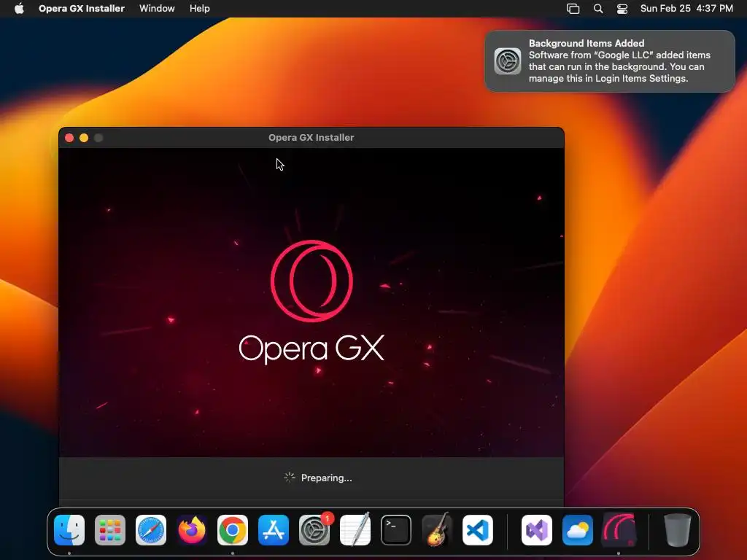Open Terminal from the Dock

click(396, 530)
